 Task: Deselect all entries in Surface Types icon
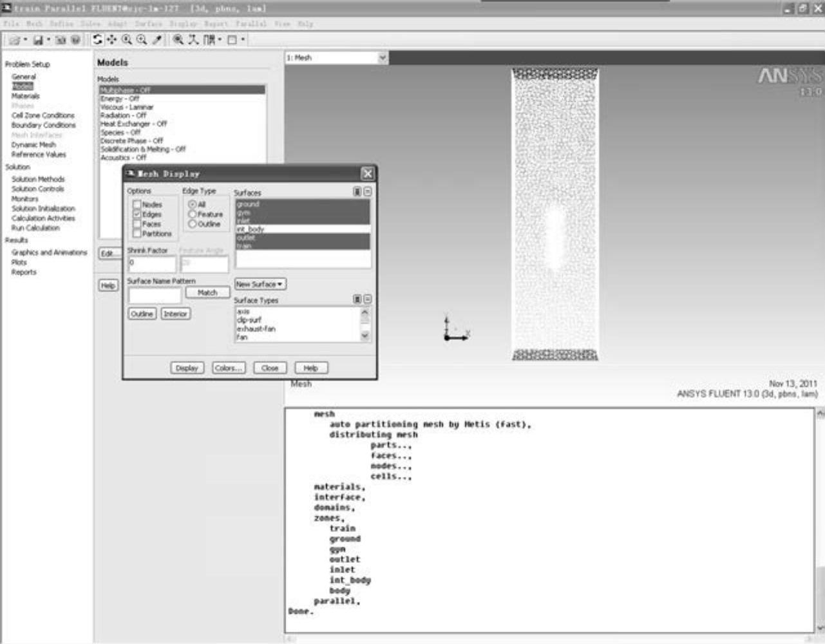pos(367,299)
